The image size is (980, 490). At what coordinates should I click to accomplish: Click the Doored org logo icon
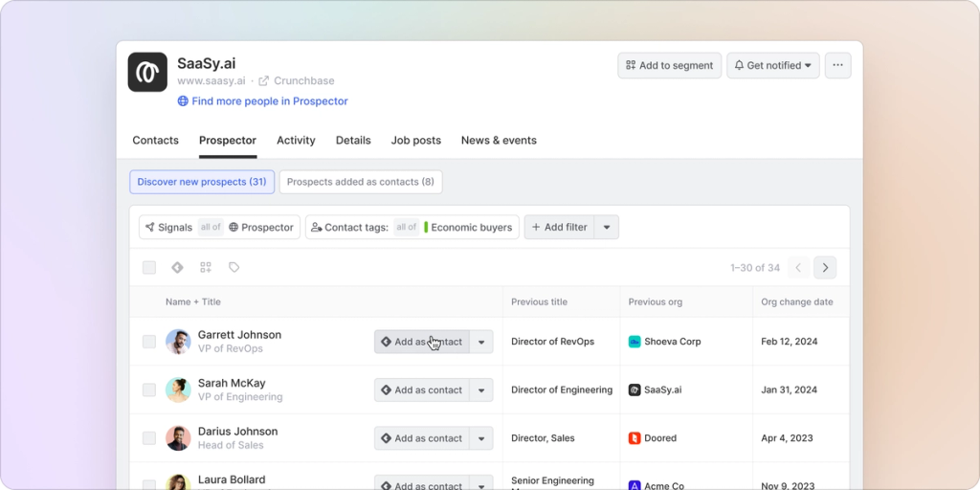point(635,438)
